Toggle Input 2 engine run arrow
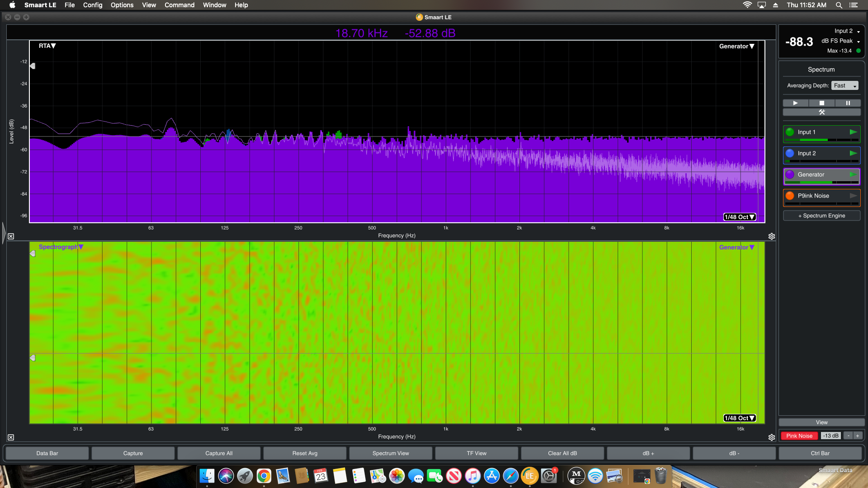Image resolution: width=868 pixels, height=488 pixels. (853, 153)
